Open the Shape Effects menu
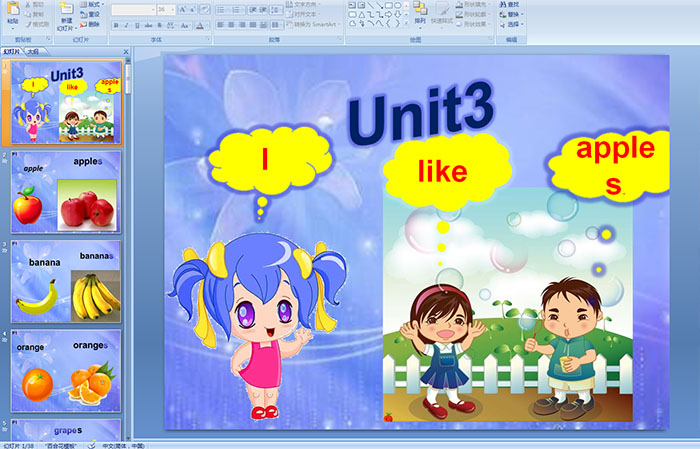This screenshot has height=449, width=700. coord(474,24)
